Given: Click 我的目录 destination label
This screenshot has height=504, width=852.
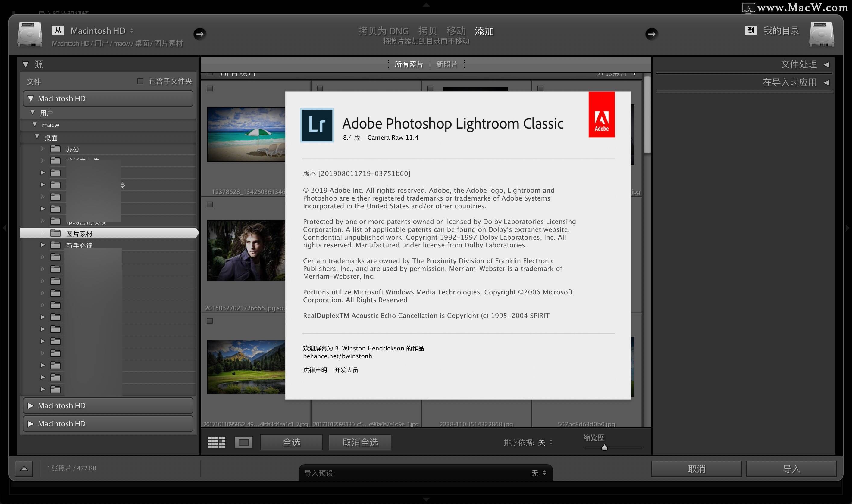Looking at the screenshot, I should click(781, 31).
